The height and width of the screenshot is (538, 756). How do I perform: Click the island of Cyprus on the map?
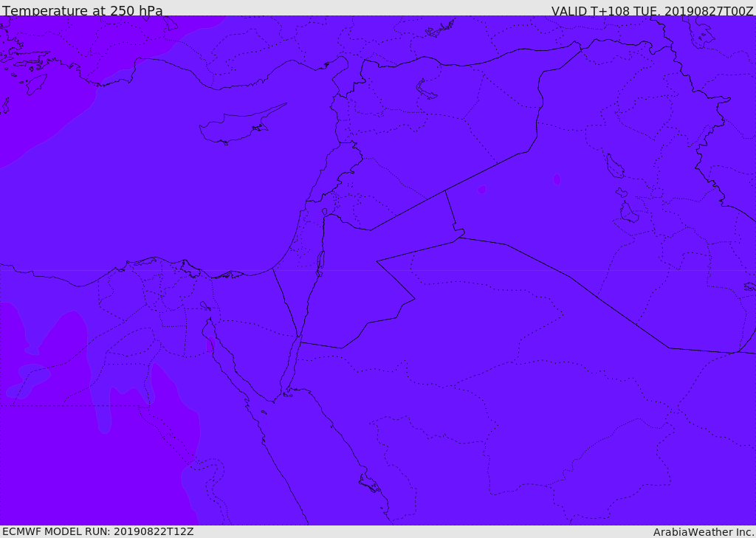[236, 125]
